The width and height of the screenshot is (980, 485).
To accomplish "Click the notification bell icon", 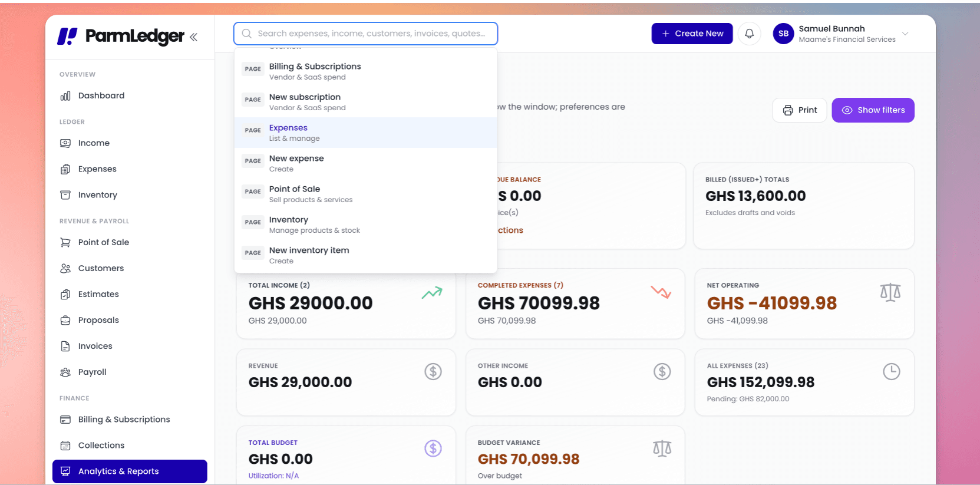I will tap(749, 34).
